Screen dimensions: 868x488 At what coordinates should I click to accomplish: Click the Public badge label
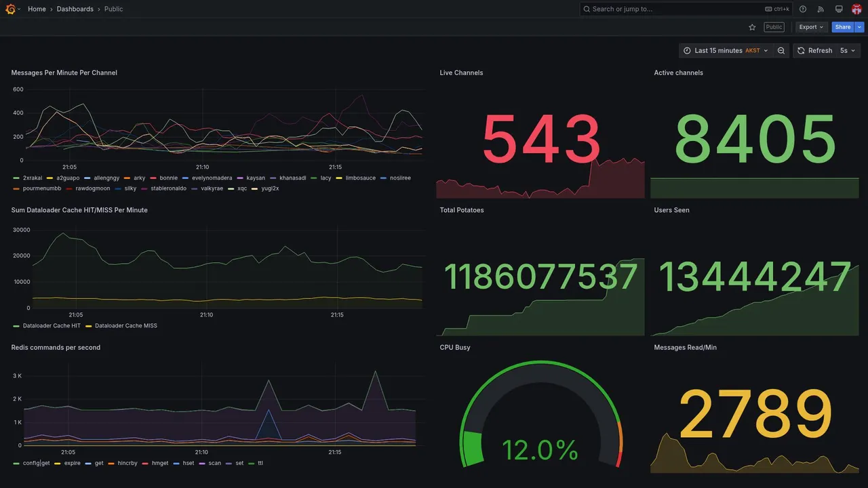774,27
